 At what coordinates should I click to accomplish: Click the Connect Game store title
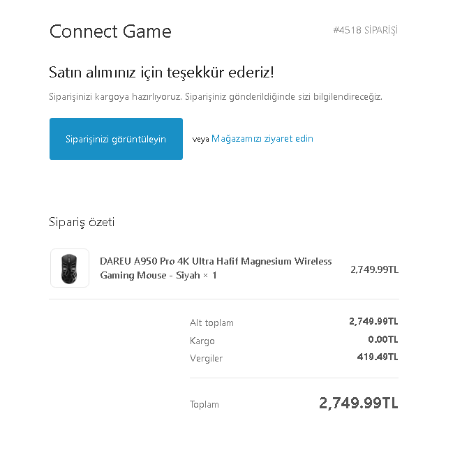point(110,31)
